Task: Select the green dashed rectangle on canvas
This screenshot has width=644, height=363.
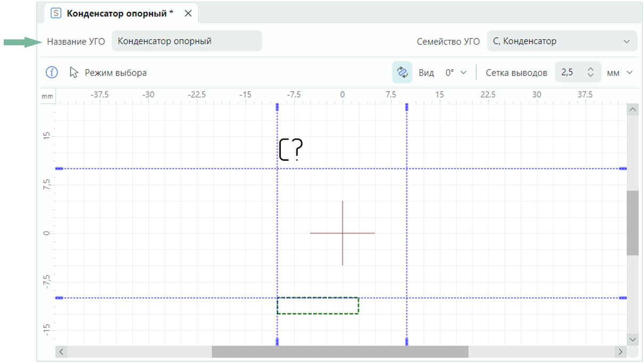Action: tap(318, 306)
